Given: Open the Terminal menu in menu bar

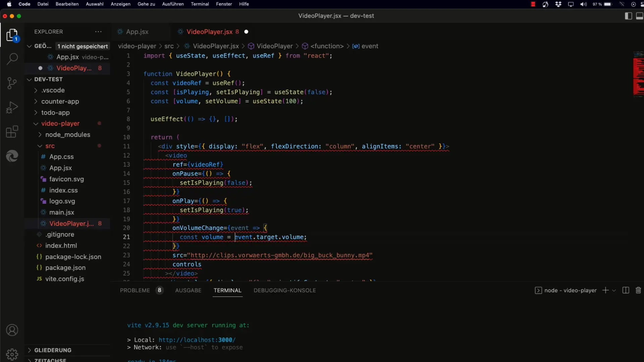Looking at the screenshot, I should [200, 4].
